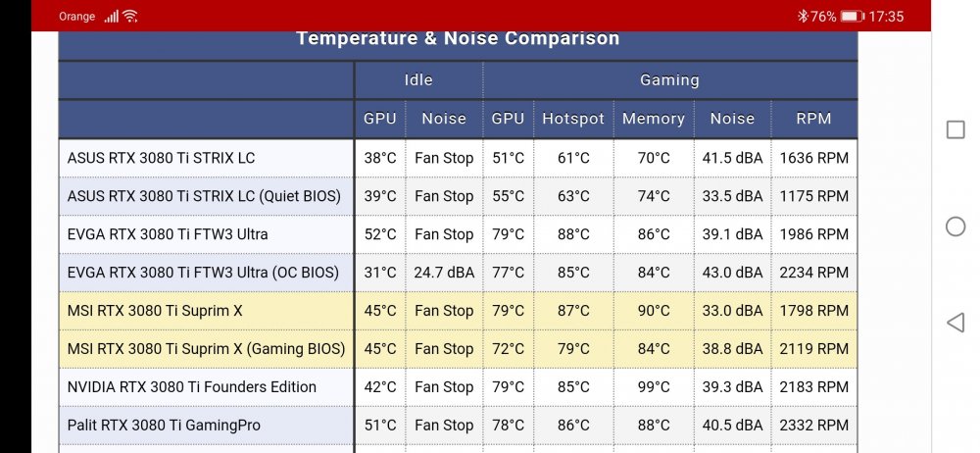The image size is (980, 453).
Task: Click the Memory column header
Action: click(x=653, y=119)
